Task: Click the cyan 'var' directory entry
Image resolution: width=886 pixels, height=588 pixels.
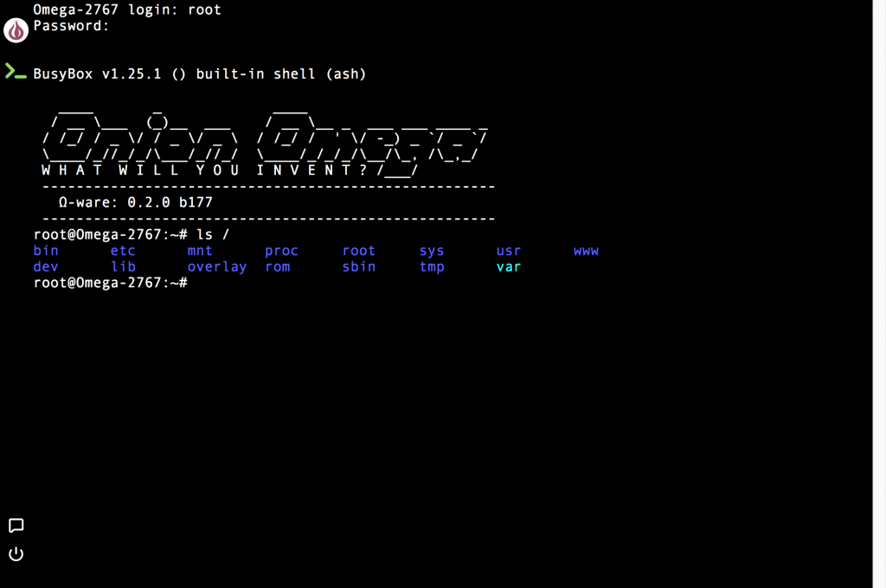Action: tap(509, 267)
